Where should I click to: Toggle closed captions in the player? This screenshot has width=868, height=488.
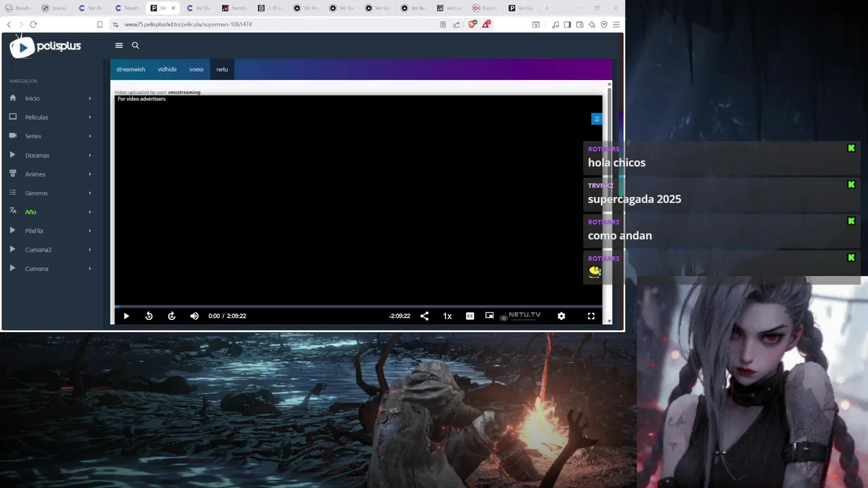[x=470, y=316]
